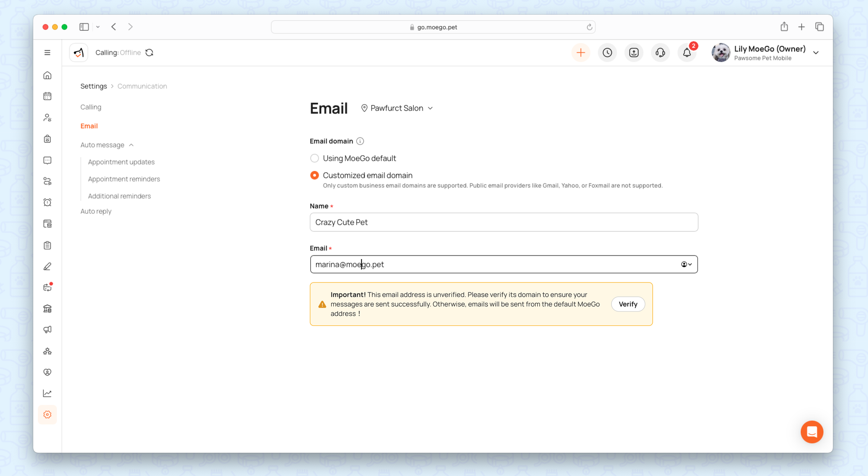
Task: Open the heart membership sidebar icon
Action: tap(47, 372)
